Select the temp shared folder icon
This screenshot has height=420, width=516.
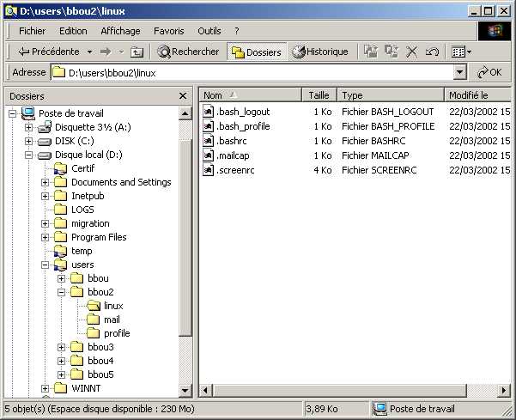pyautogui.click(x=61, y=251)
